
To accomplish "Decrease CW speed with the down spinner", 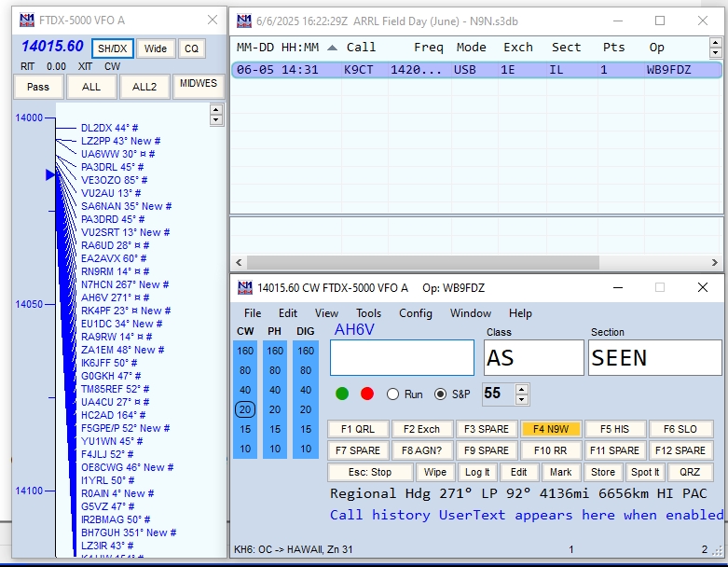I will (521, 399).
